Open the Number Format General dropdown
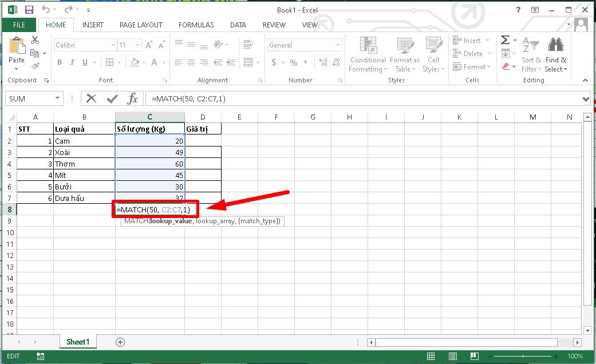The height and width of the screenshot is (364, 596). pyautogui.click(x=338, y=45)
